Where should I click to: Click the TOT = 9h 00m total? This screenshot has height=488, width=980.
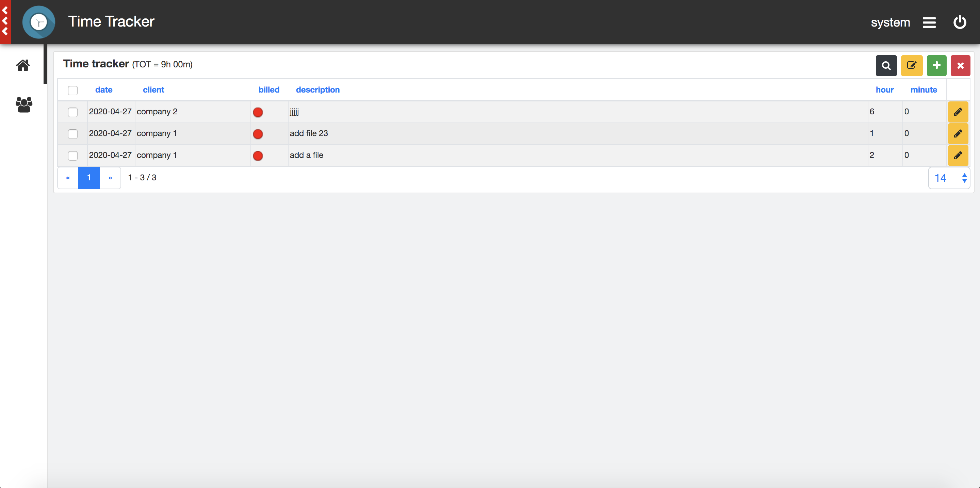click(x=162, y=65)
